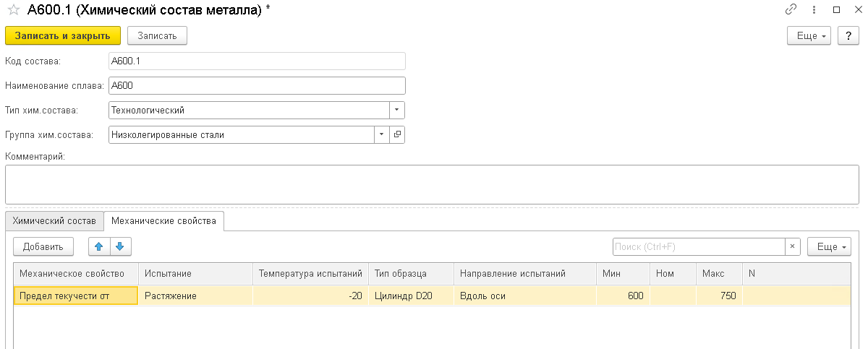Click into the Комментарий text area

[432, 184]
